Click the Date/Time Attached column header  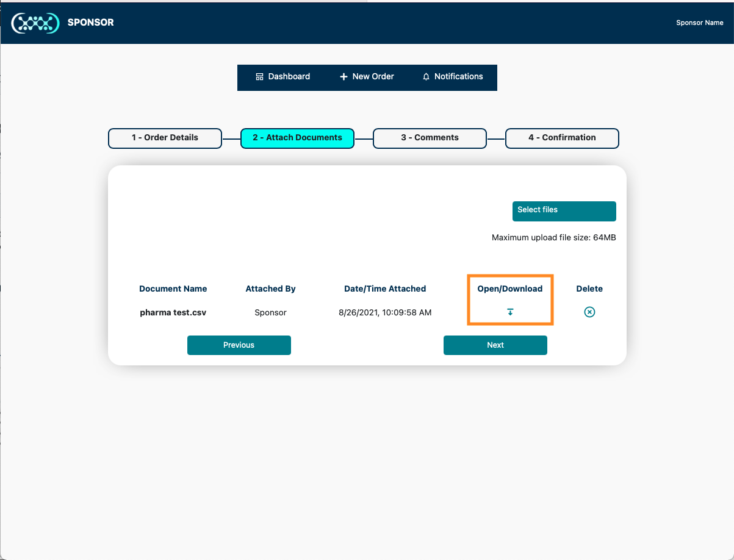pos(385,289)
